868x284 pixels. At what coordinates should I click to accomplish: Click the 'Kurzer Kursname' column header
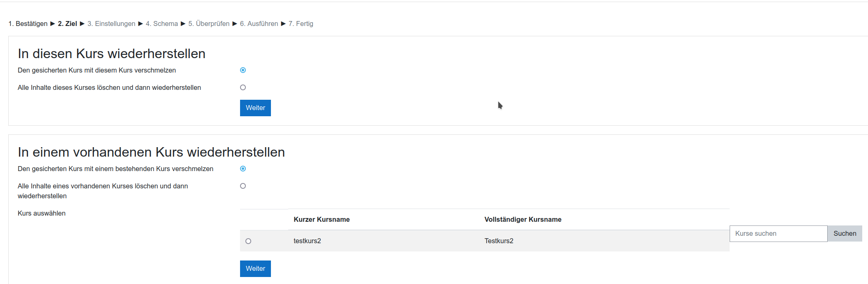pos(322,220)
